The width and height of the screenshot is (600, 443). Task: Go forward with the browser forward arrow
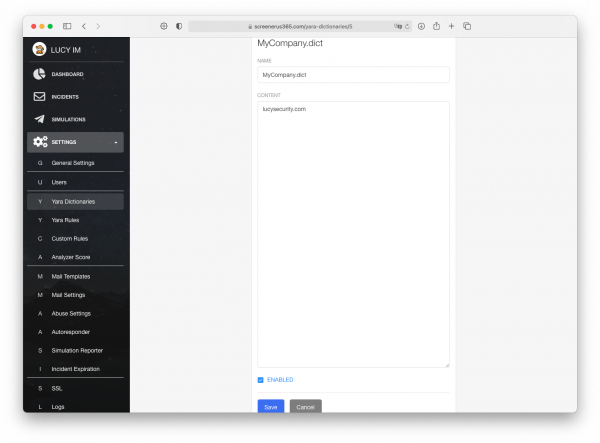[98, 26]
